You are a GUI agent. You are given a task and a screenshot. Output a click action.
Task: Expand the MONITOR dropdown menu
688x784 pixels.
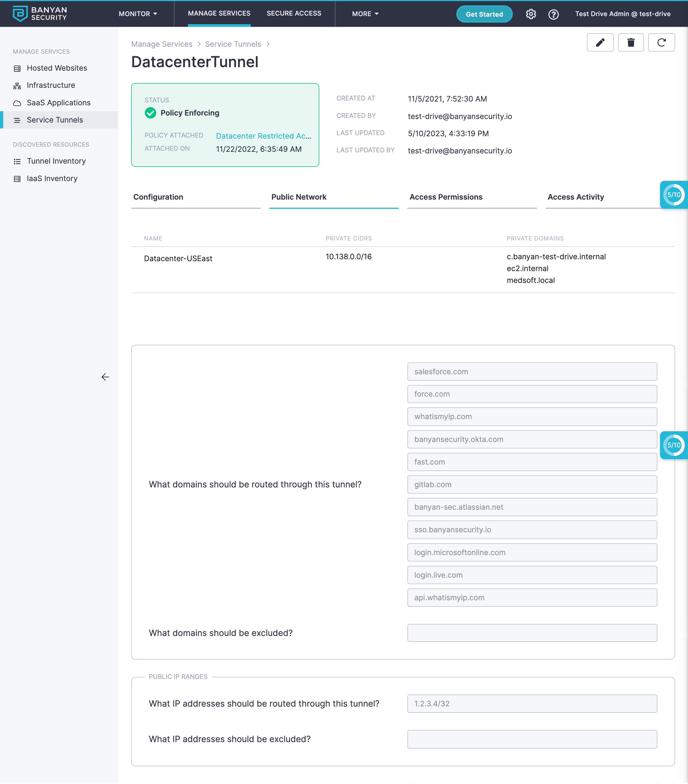point(138,14)
